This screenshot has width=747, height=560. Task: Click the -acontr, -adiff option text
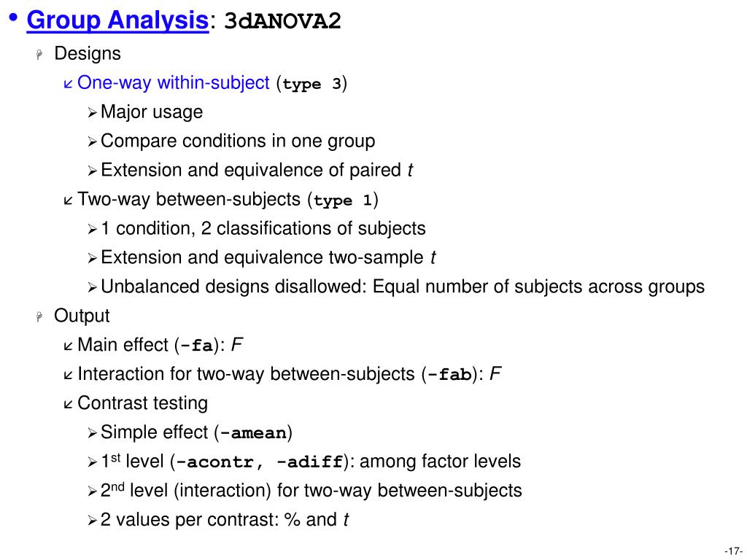260,462
